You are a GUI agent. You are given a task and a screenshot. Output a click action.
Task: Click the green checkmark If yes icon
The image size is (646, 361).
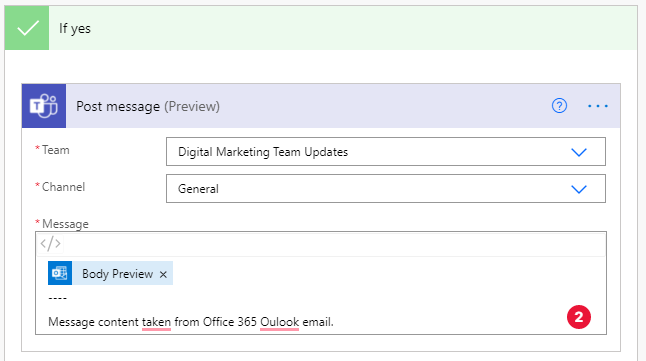point(27,28)
